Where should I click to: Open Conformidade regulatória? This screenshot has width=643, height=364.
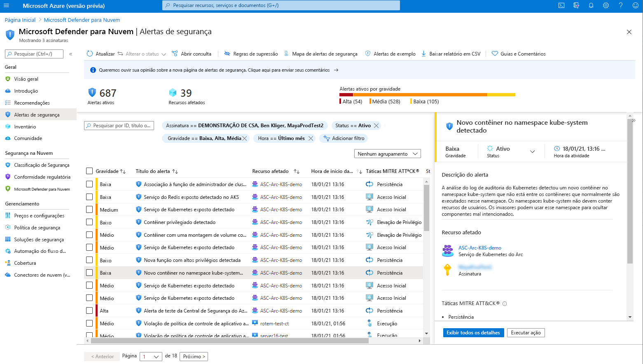click(42, 177)
